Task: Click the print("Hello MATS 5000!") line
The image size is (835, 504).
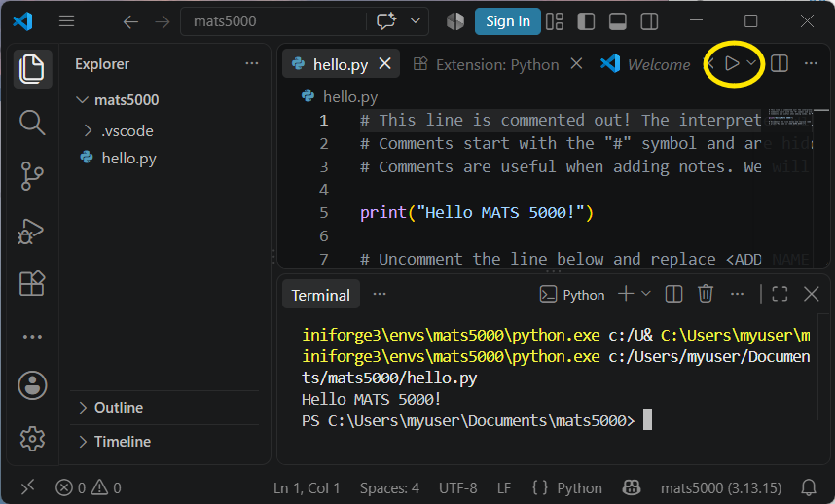Action: pos(477,212)
